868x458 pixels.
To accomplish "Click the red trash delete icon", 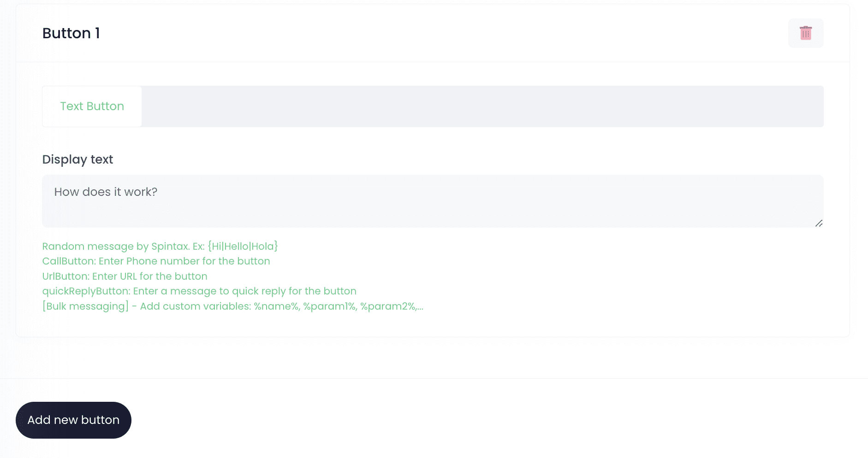I will coord(805,33).
